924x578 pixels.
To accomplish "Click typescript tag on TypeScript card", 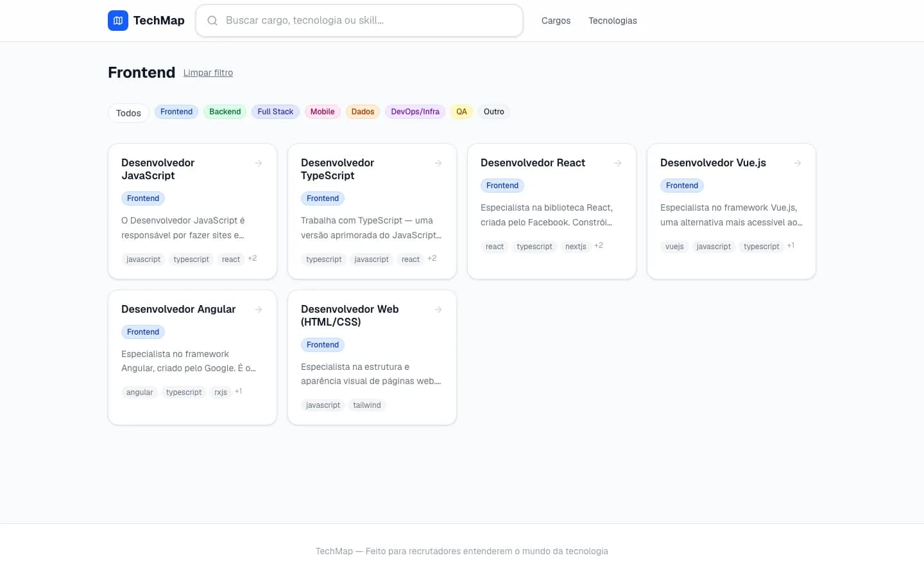I will pos(324,259).
